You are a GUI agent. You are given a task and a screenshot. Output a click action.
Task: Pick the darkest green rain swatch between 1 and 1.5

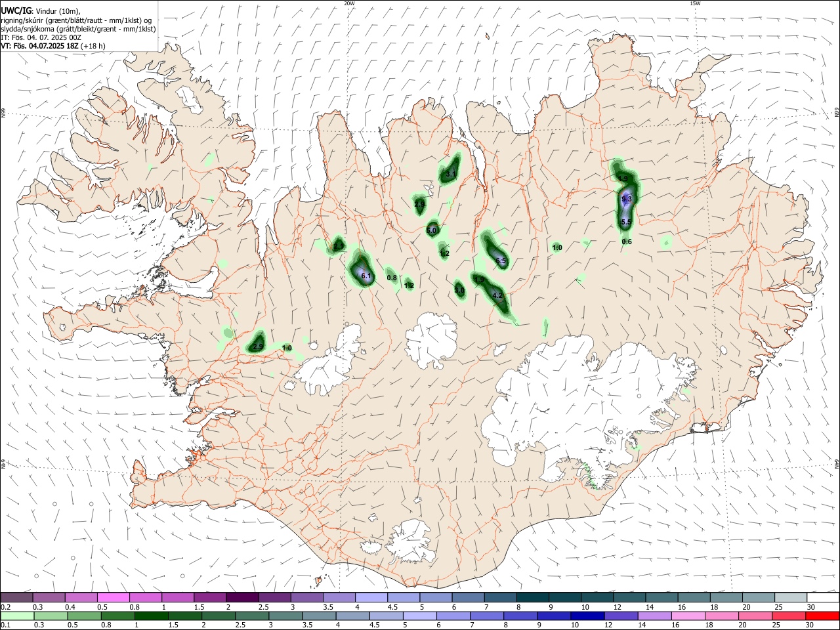click(151, 616)
